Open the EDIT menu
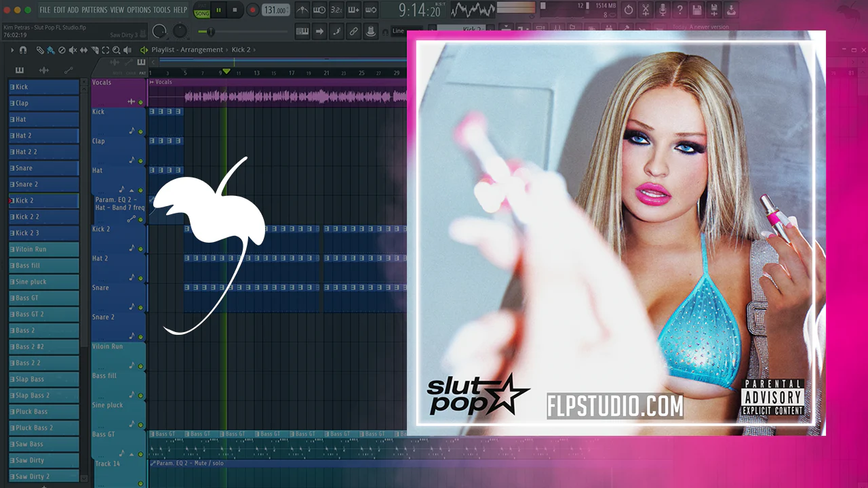868x488 pixels. (x=60, y=10)
